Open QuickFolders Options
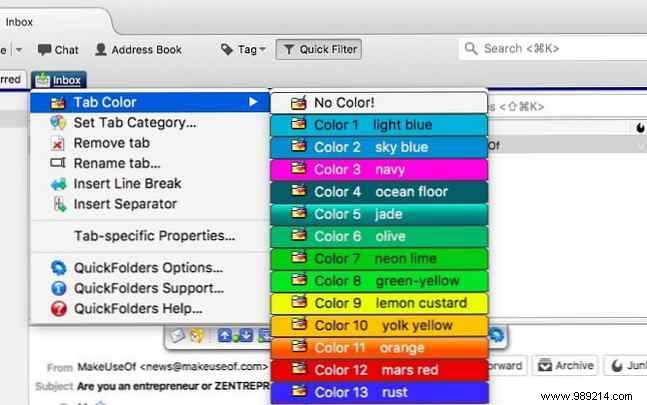The image size is (647, 405). tap(150, 268)
